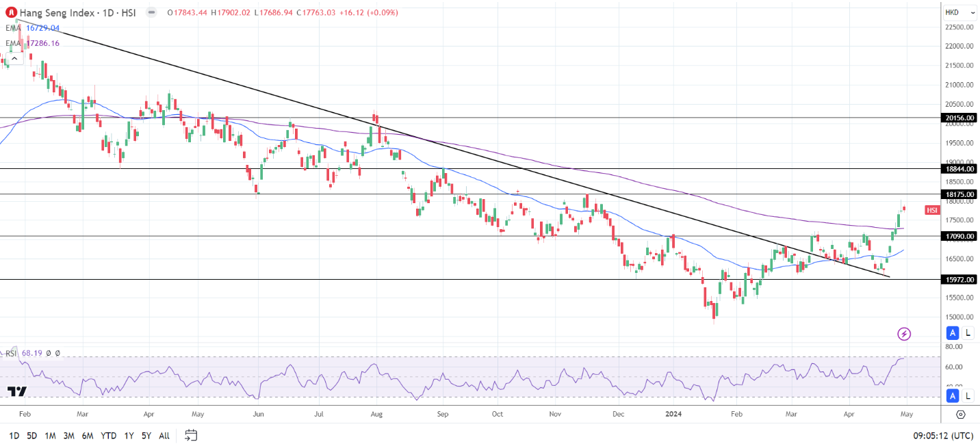
Task: Select the 6M time range tab
Action: (x=87, y=435)
